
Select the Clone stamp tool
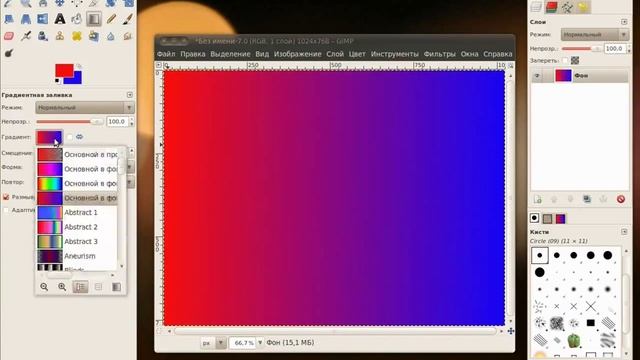(x=60, y=36)
